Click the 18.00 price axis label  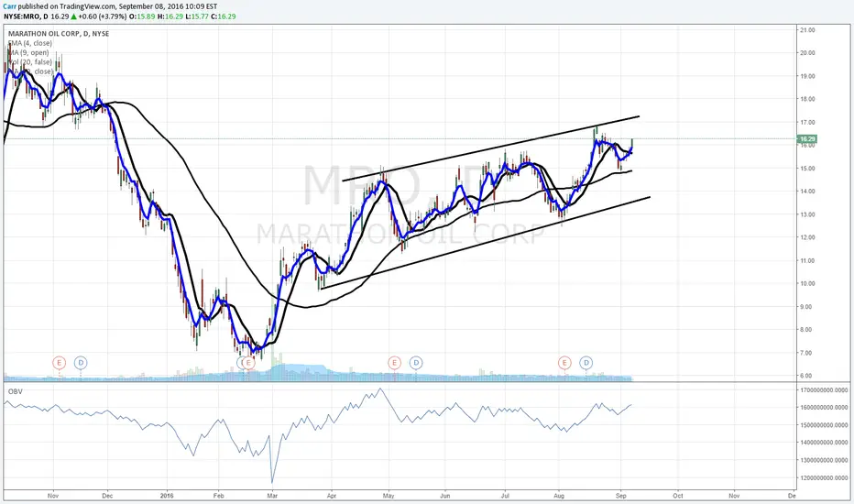[x=807, y=99]
